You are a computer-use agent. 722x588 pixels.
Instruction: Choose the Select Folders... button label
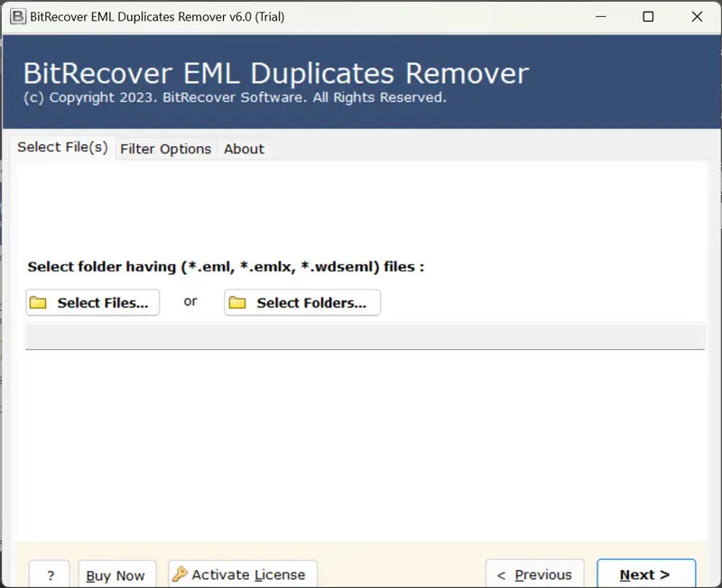(x=311, y=303)
